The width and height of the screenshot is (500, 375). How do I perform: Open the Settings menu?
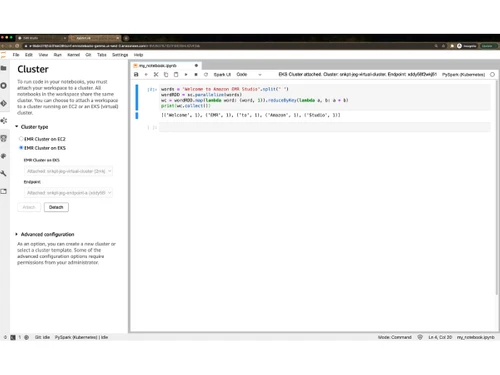coord(120,55)
